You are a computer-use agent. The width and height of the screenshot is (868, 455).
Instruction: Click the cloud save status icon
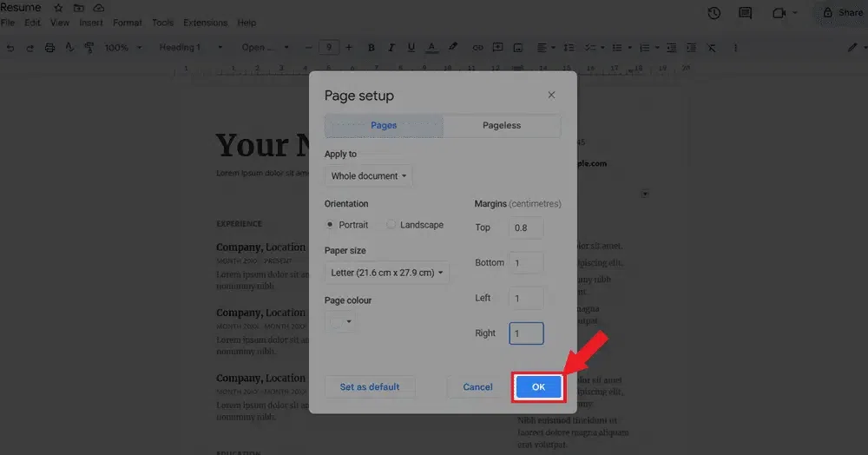[x=99, y=8]
